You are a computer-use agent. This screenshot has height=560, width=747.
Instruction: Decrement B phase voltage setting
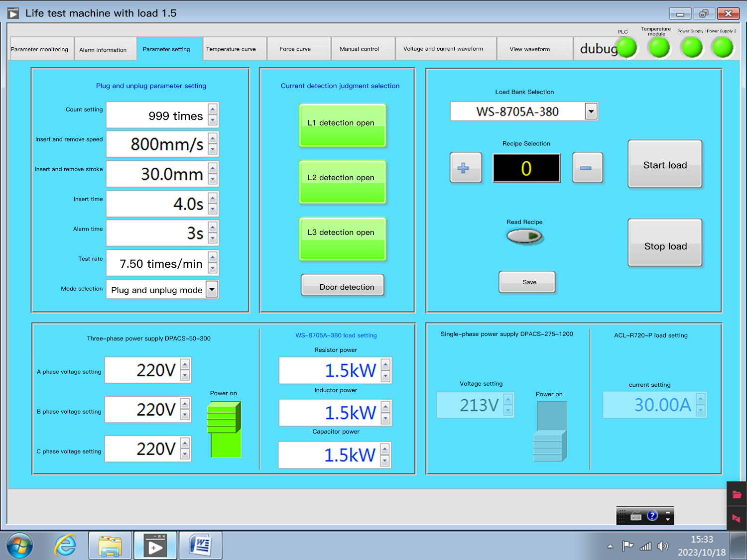(185, 415)
